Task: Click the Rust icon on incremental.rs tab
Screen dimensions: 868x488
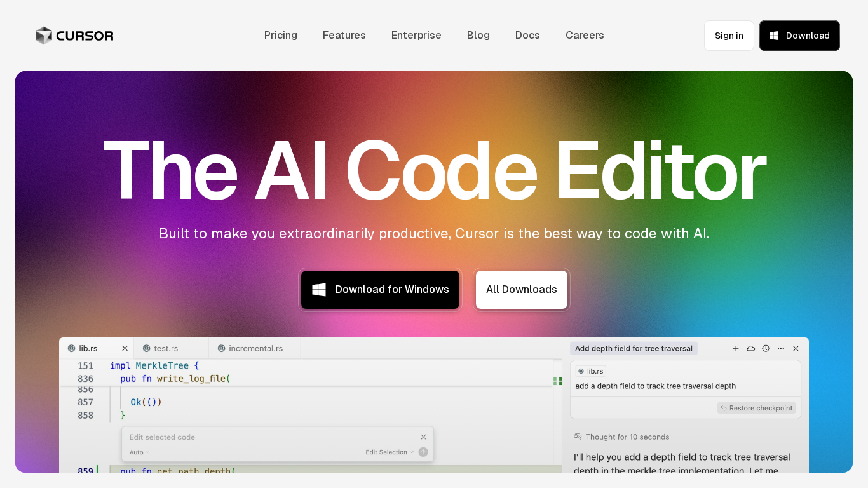Action: 221,348
